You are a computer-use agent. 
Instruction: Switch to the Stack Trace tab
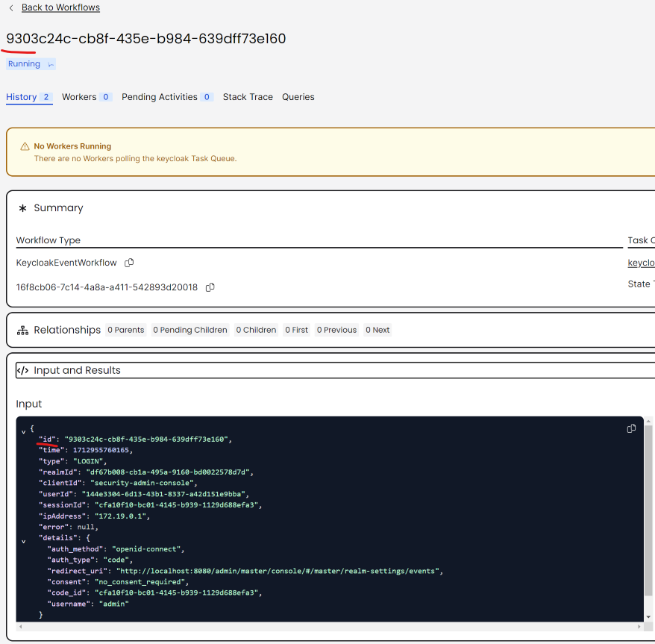click(248, 97)
